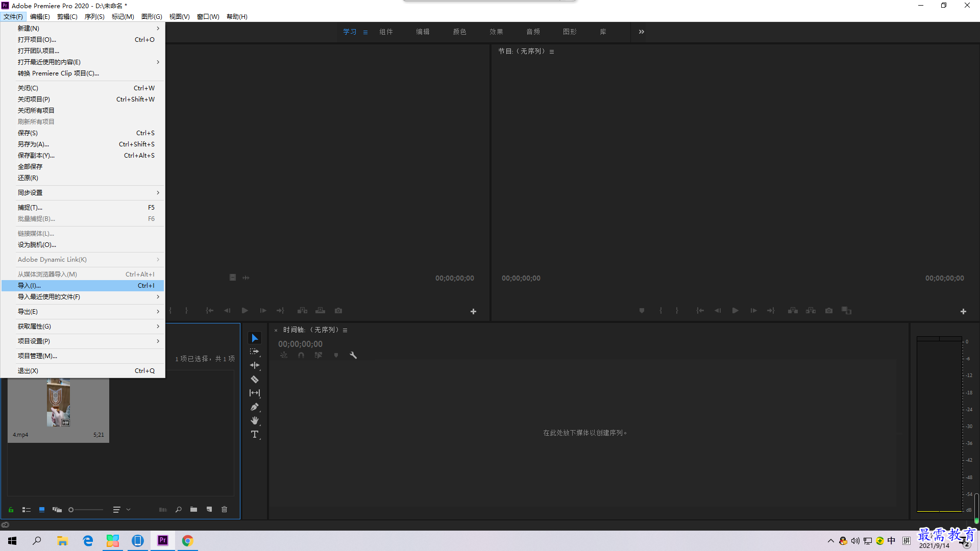This screenshot has height=551, width=980.
Task: Open 序列(S) menu in menu bar
Action: pyautogui.click(x=94, y=17)
